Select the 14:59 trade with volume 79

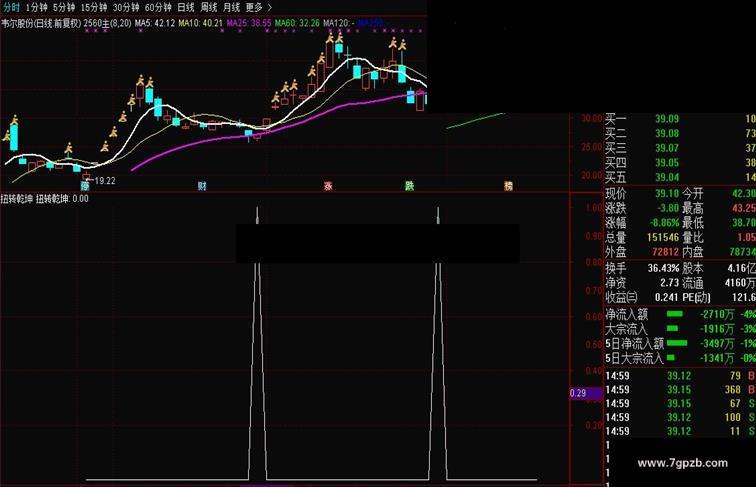pyautogui.click(x=680, y=376)
